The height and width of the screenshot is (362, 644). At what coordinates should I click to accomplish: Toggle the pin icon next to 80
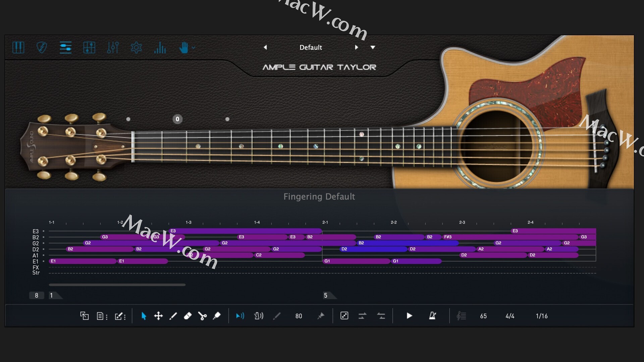click(x=321, y=316)
